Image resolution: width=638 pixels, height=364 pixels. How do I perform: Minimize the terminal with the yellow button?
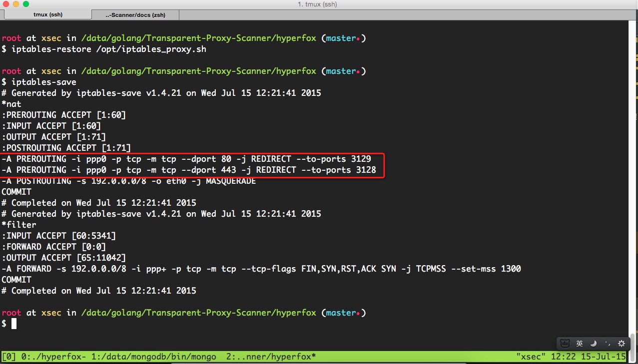tap(16, 4)
